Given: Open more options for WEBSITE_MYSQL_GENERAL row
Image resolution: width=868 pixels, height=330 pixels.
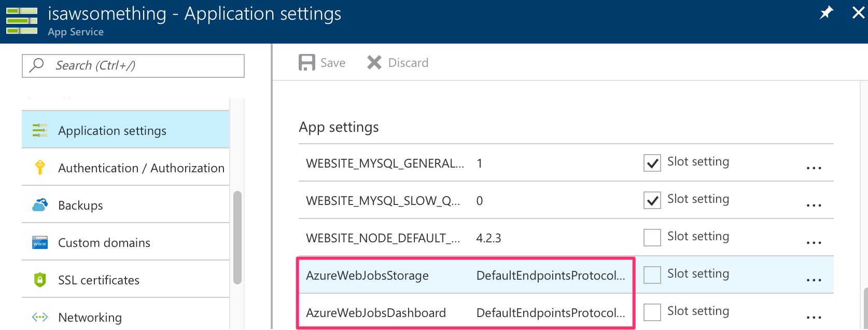Looking at the screenshot, I should pyautogui.click(x=814, y=168).
